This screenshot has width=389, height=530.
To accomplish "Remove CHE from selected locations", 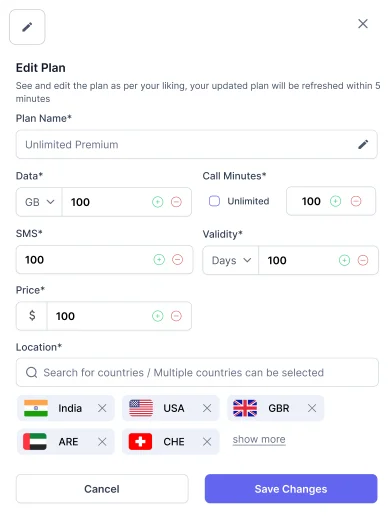I will pos(207,442).
